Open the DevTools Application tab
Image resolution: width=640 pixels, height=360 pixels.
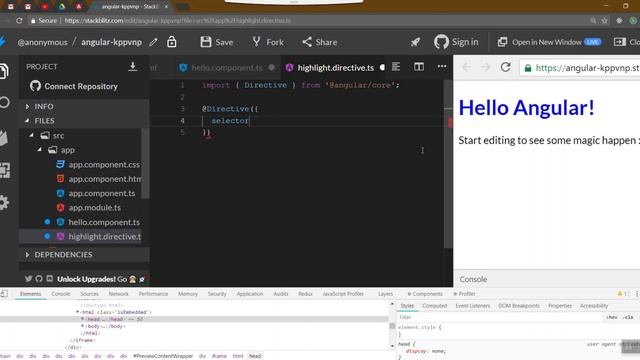click(250, 294)
